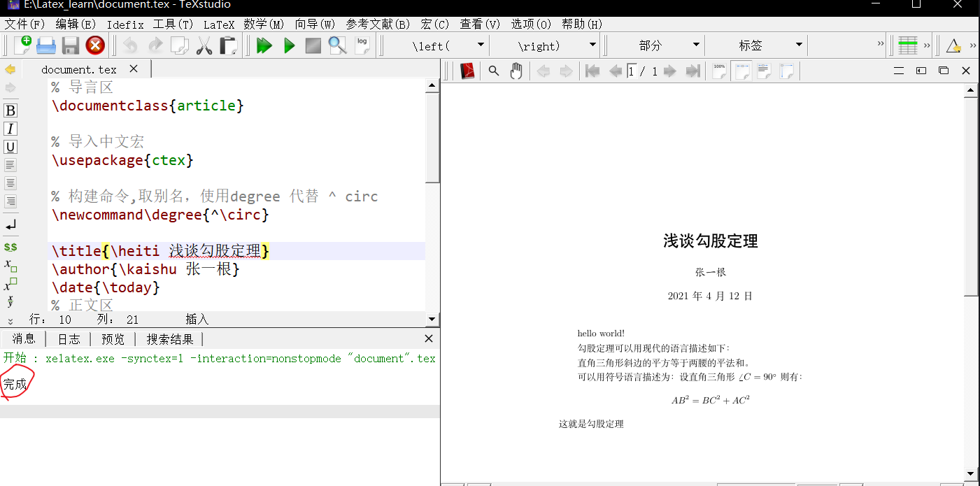Image resolution: width=980 pixels, height=486 pixels.
Task: Insert a superscript using the x-superscript icon
Action: (10, 284)
